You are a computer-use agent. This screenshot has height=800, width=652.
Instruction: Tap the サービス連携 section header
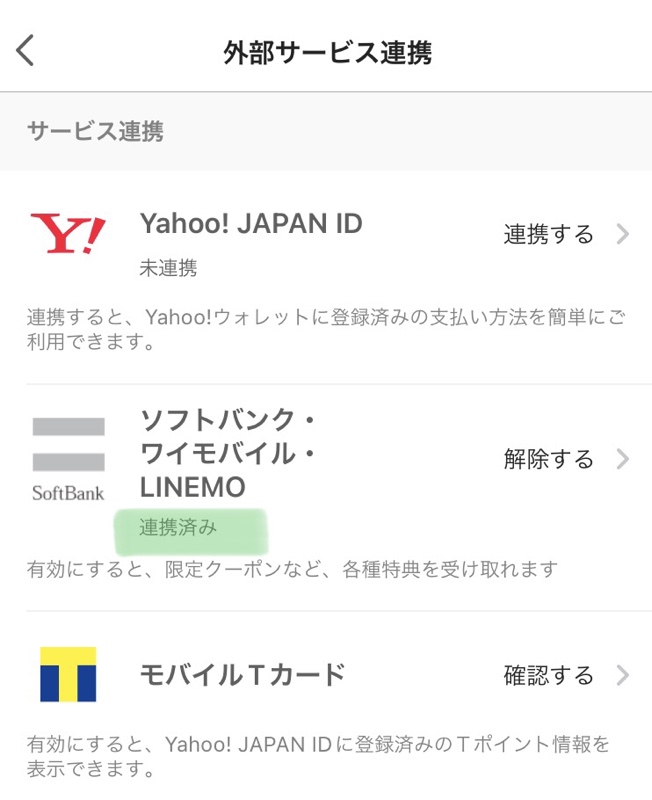[95, 131]
